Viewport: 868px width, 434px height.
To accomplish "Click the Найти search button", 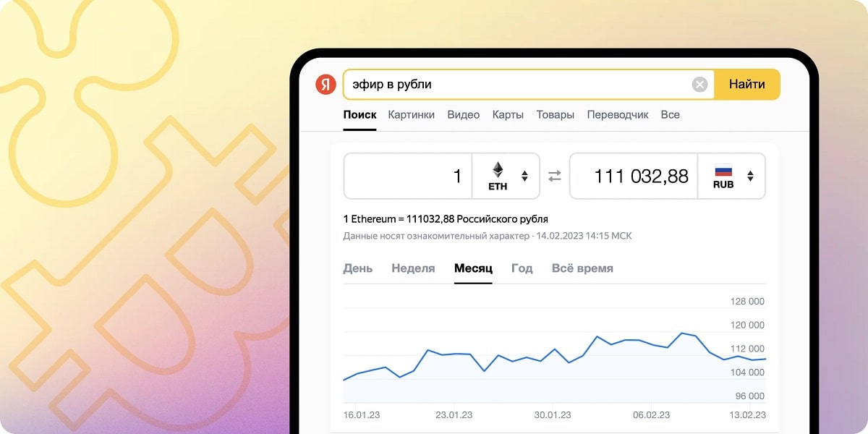I will pos(747,85).
